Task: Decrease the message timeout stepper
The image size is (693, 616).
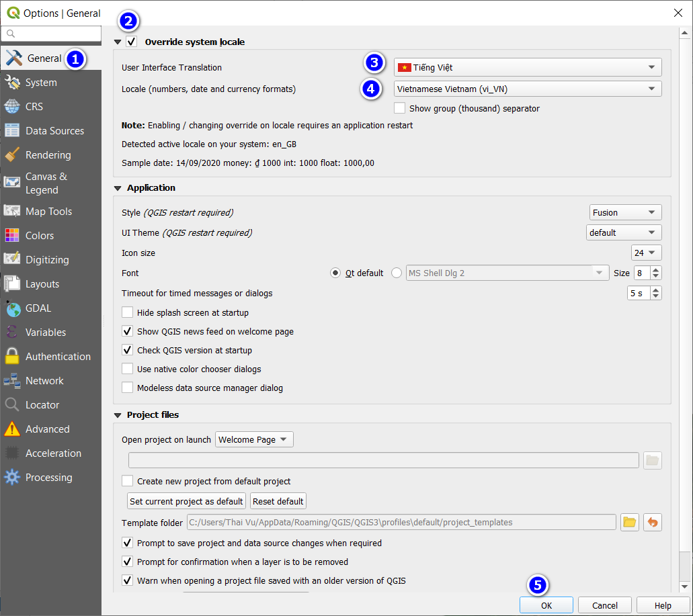Action: [656, 296]
